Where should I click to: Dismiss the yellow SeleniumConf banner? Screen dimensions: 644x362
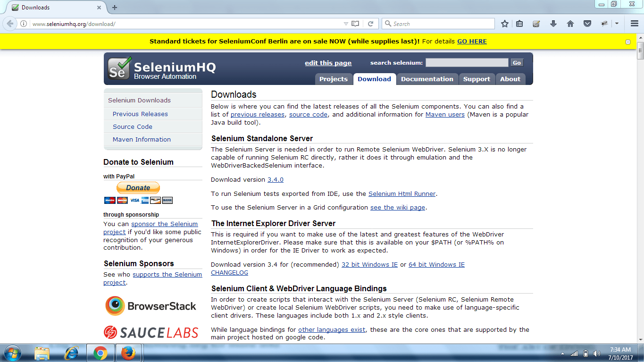(x=627, y=42)
